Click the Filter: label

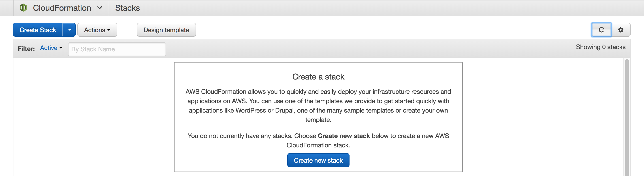coord(26,49)
